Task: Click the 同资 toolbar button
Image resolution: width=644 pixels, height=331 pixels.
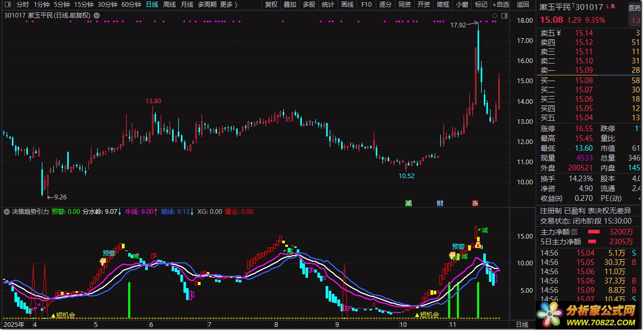Action: click(x=405, y=4)
